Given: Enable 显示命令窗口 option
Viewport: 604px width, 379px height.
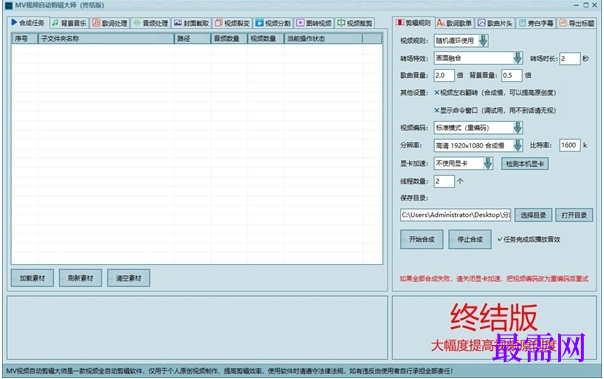Looking at the screenshot, I should 437,111.
